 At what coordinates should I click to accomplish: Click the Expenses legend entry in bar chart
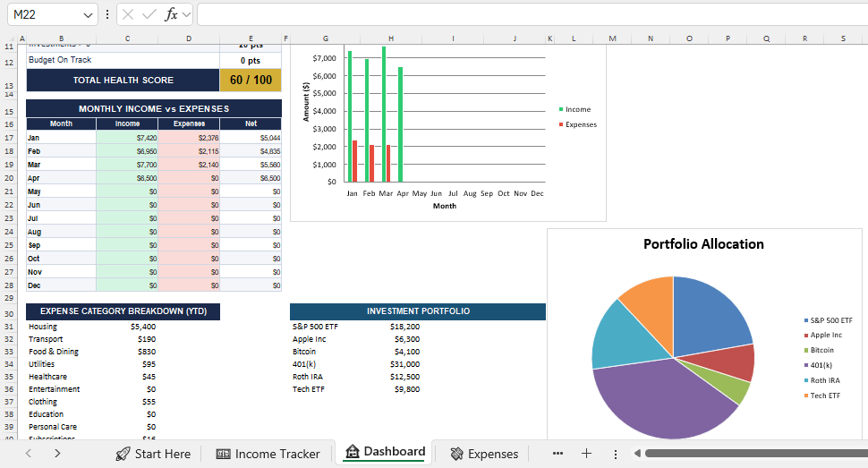pos(578,124)
